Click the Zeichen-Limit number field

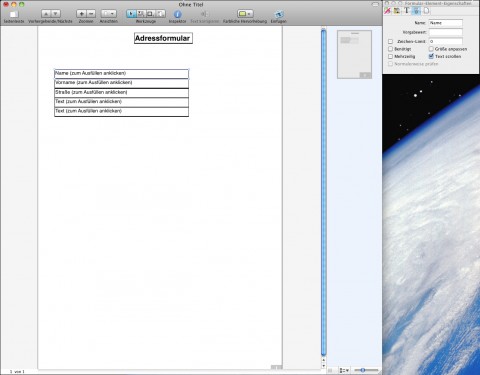coord(446,41)
